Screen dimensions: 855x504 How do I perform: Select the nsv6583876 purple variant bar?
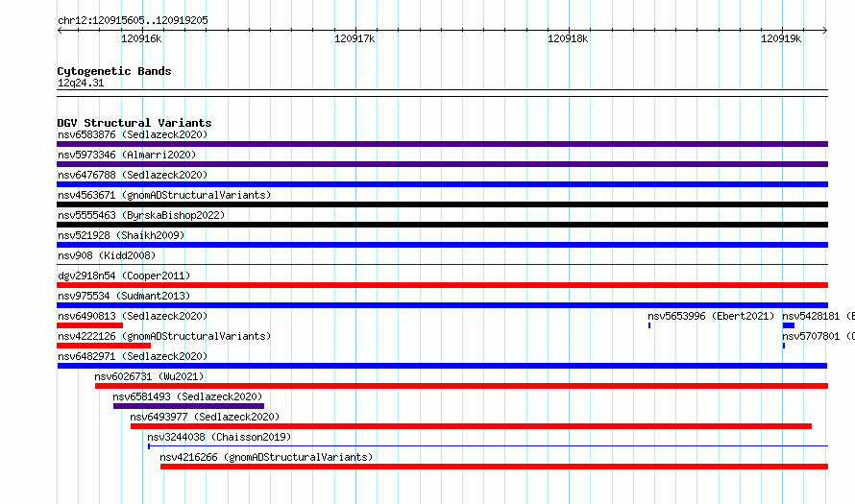click(442, 144)
